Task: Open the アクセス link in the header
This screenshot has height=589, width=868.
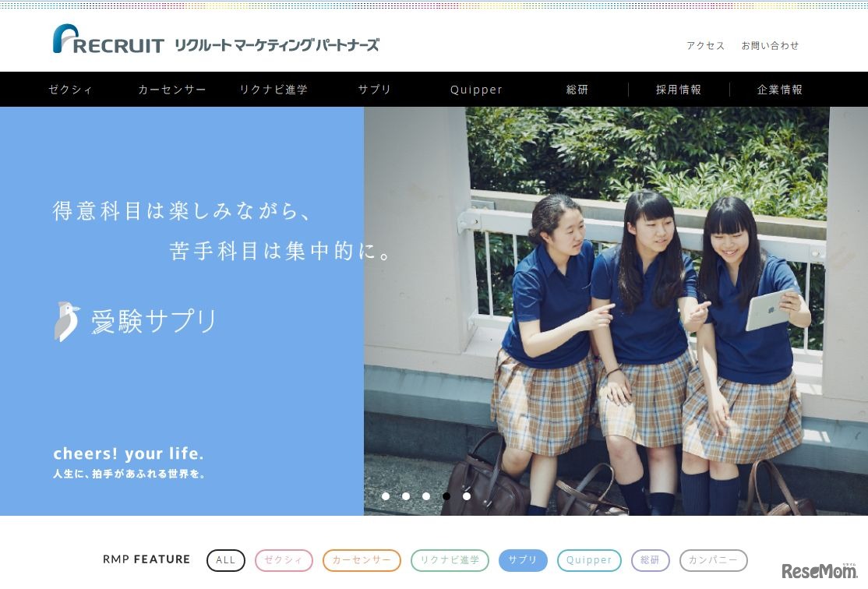Action: [705, 46]
